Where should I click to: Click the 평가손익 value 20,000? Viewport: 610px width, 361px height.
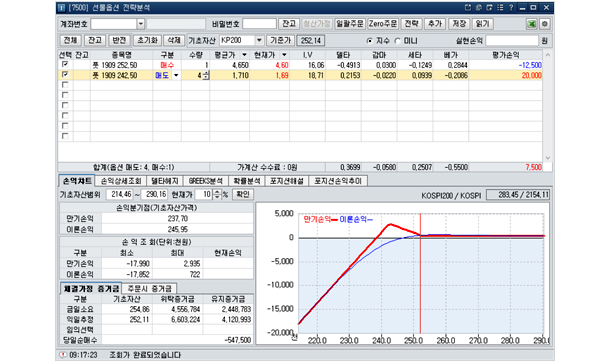click(x=531, y=75)
